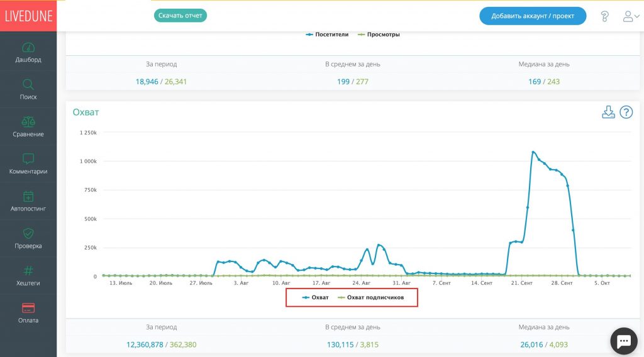Open the Проверка shield icon
The image size is (644, 357).
(x=28, y=234)
